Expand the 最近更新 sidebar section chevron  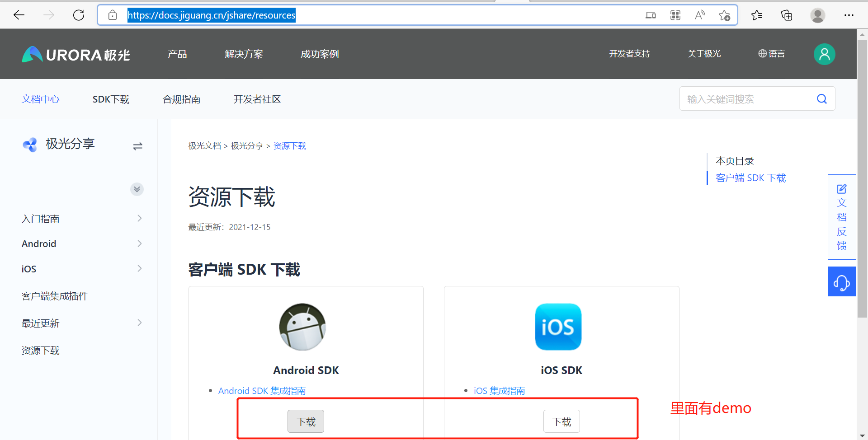tap(139, 323)
